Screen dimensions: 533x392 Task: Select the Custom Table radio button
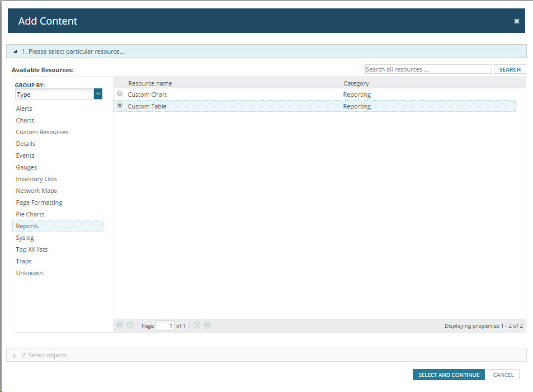120,105
